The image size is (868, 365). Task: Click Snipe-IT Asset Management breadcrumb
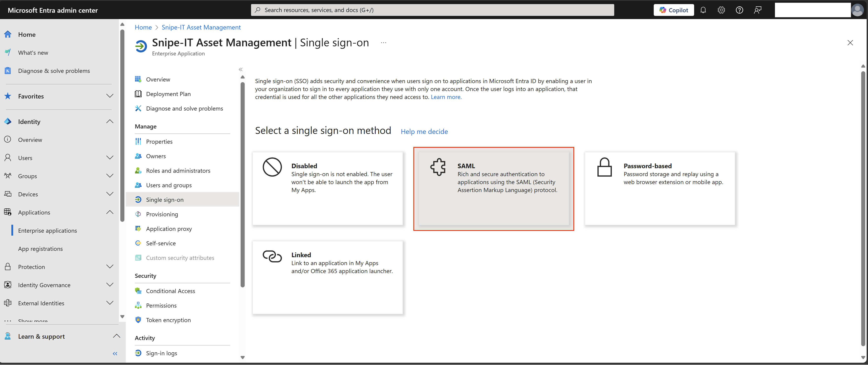[x=201, y=27]
